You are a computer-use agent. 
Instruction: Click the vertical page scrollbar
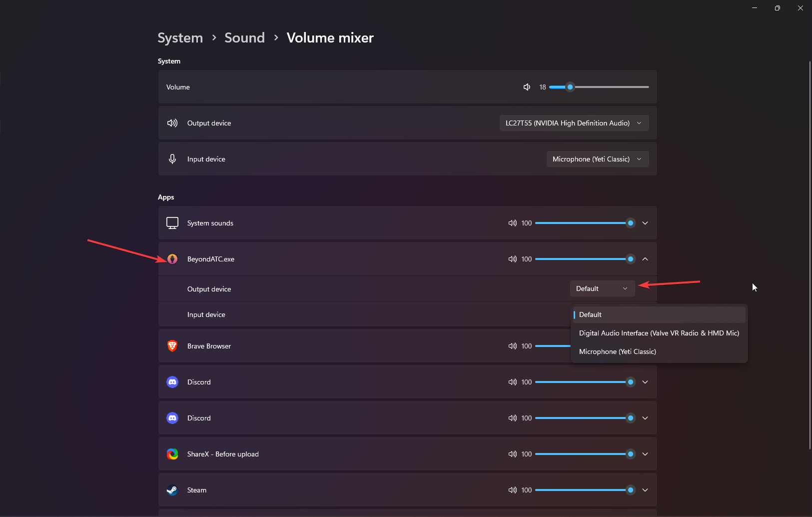pos(810,255)
